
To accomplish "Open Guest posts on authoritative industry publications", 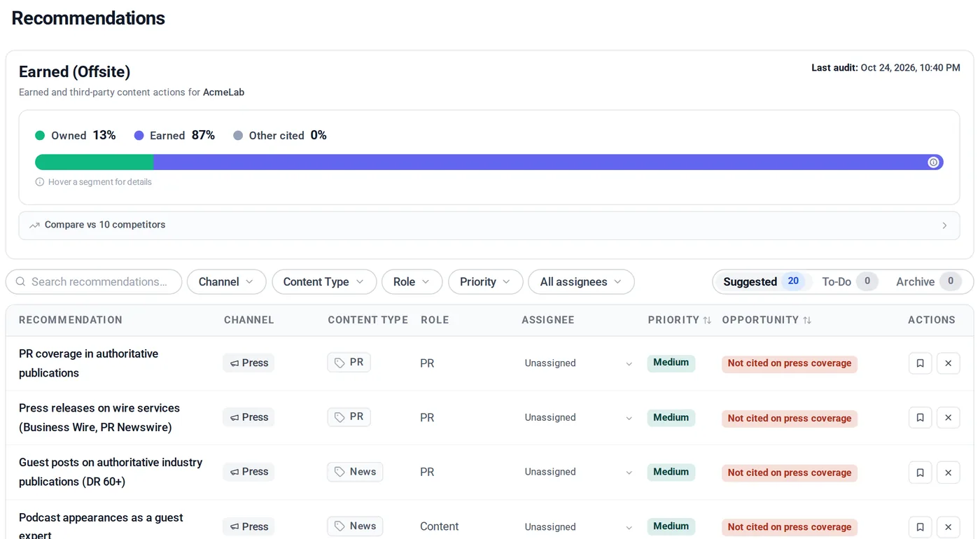I will 111,472.
